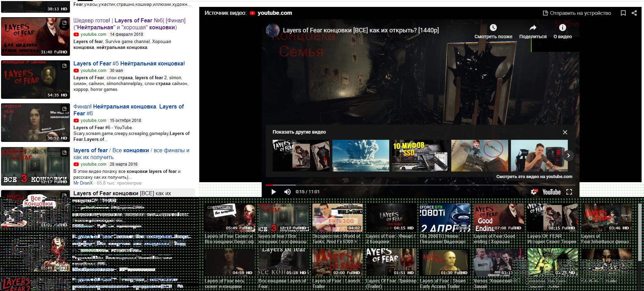Open Смотреть это видео на youtube.com
This screenshot has height=291, width=644.
pos(534,177)
